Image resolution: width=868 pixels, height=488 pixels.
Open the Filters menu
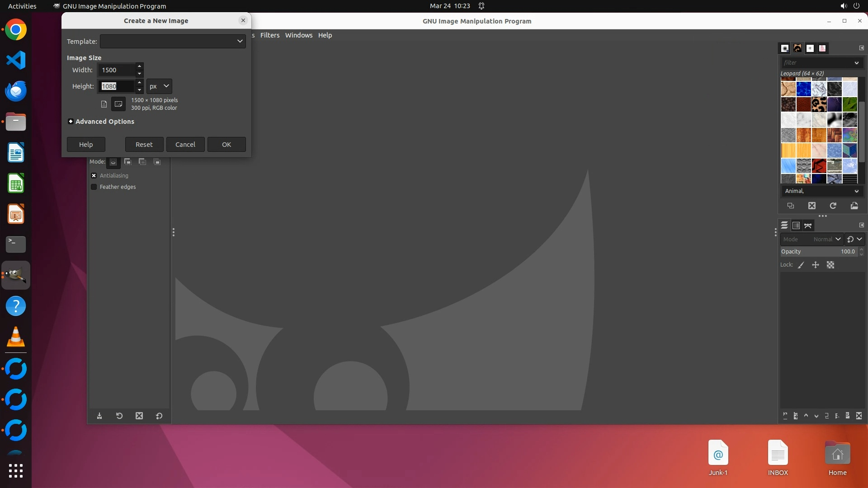[x=270, y=35]
